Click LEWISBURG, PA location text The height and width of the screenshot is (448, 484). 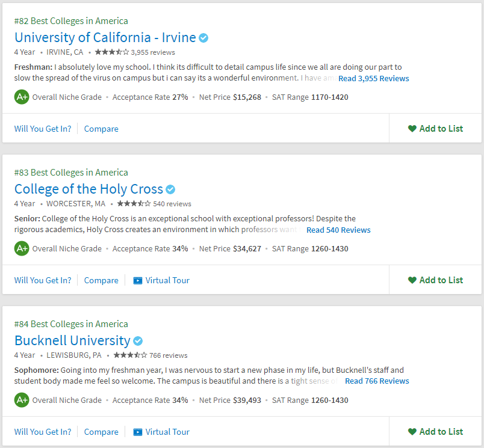tap(74, 355)
